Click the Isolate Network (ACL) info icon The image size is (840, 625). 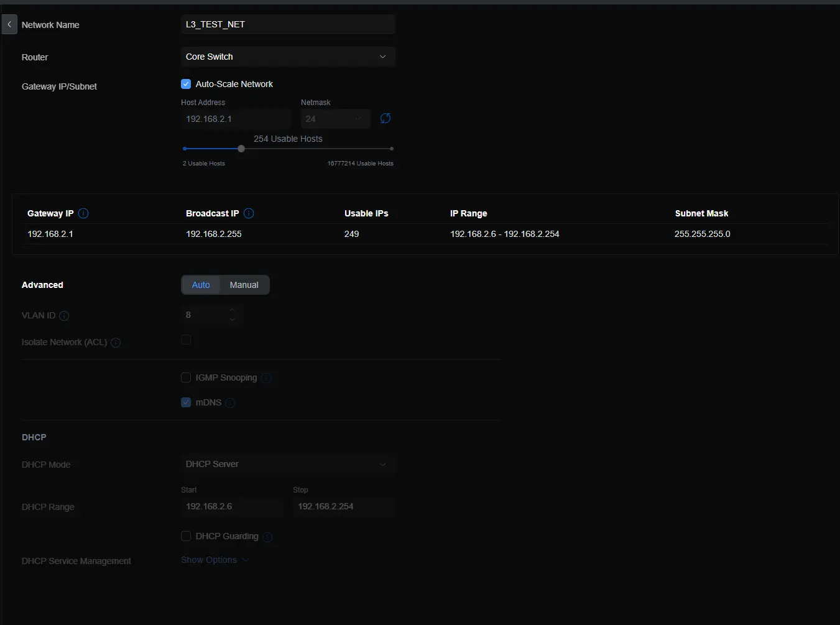(x=116, y=343)
